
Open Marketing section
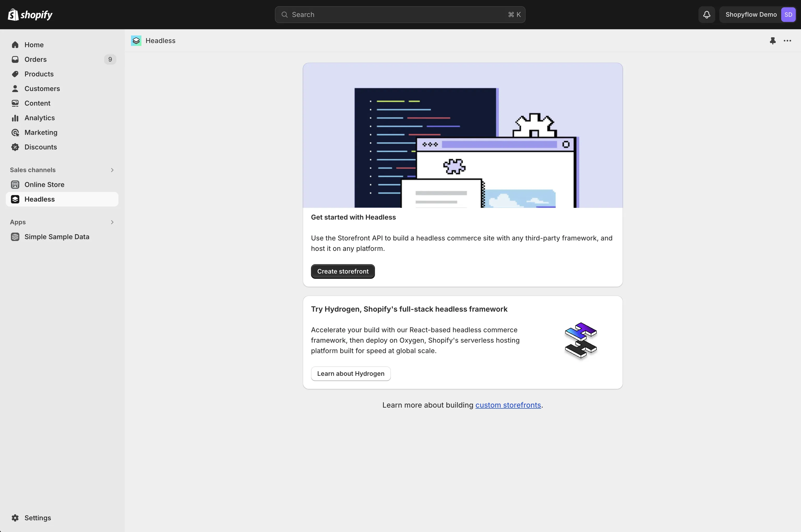(x=62, y=132)
